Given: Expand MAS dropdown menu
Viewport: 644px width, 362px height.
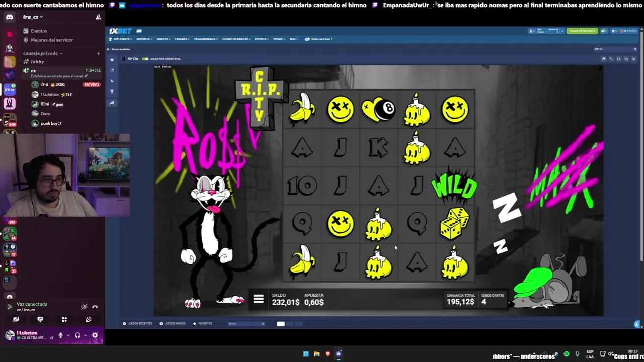Looking at the screenshot, I should [294, 39].
